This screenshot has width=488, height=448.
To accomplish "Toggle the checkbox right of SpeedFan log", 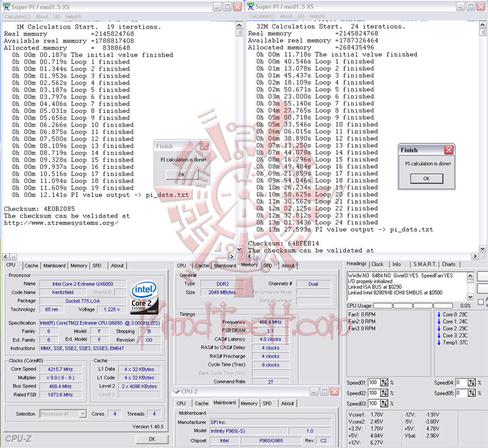I will tap(481, 302).
